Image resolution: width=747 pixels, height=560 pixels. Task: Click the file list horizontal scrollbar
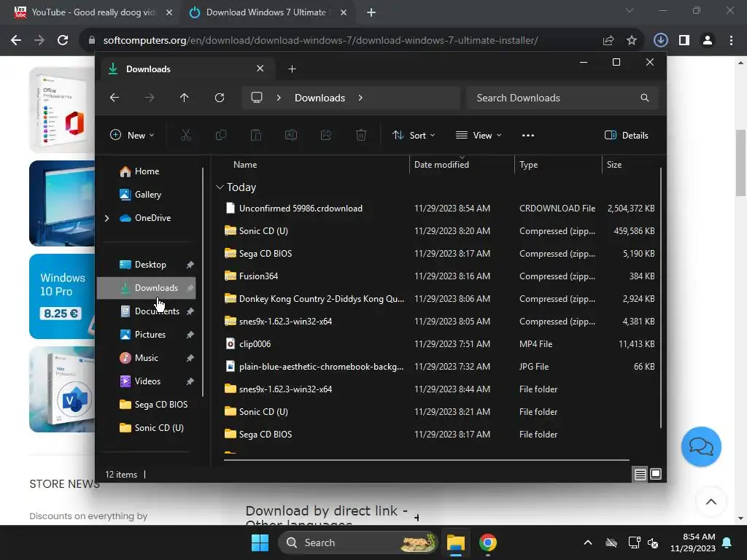pos(426,460)
